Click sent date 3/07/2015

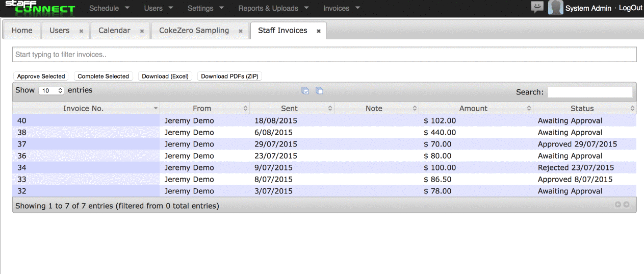coord(273,191)
